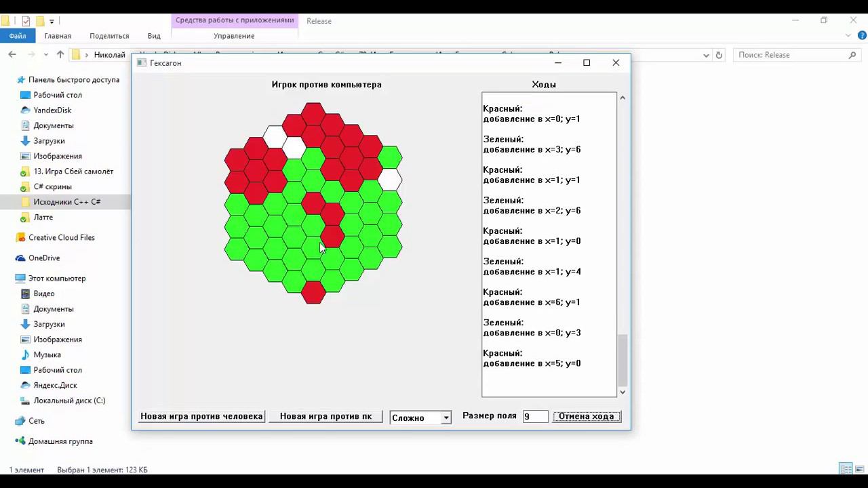
Task: Click Explorer forward navigation arrow
Action: (x=31, y=55)
